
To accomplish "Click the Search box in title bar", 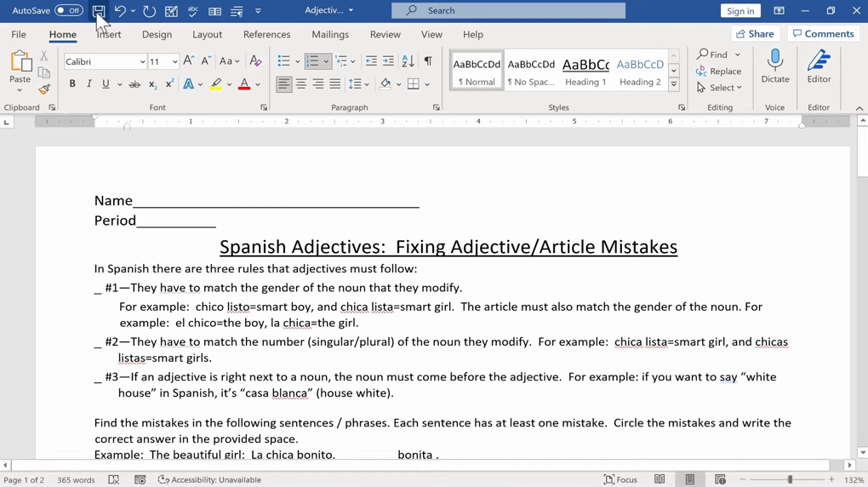I will pyautogui.click(x=508, y=11).
